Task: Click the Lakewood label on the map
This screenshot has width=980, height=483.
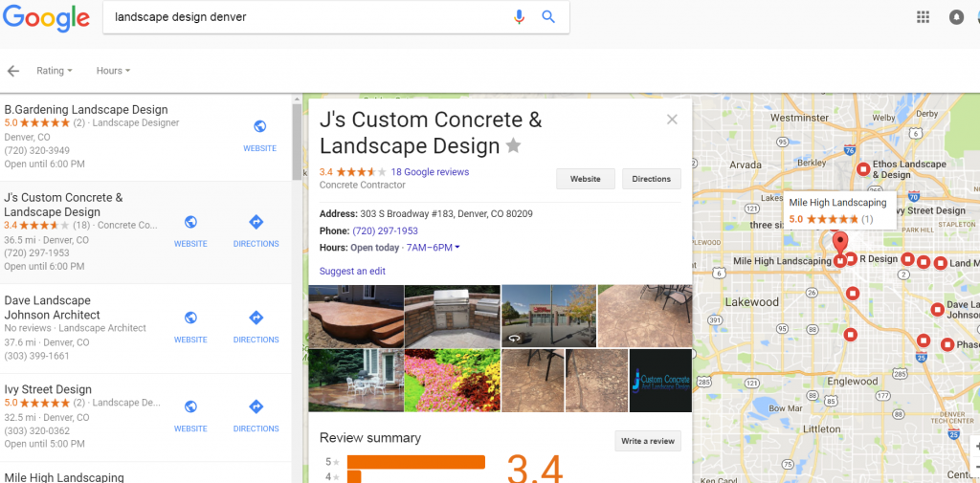Action: 752,302
